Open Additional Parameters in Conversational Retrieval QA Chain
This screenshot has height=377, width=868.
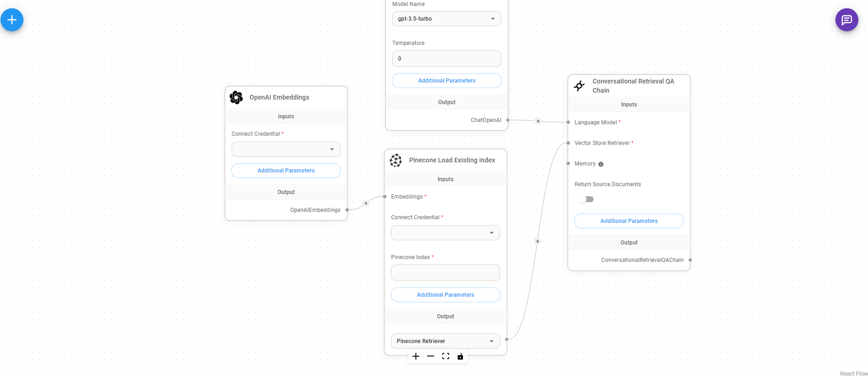pos(629,221)
